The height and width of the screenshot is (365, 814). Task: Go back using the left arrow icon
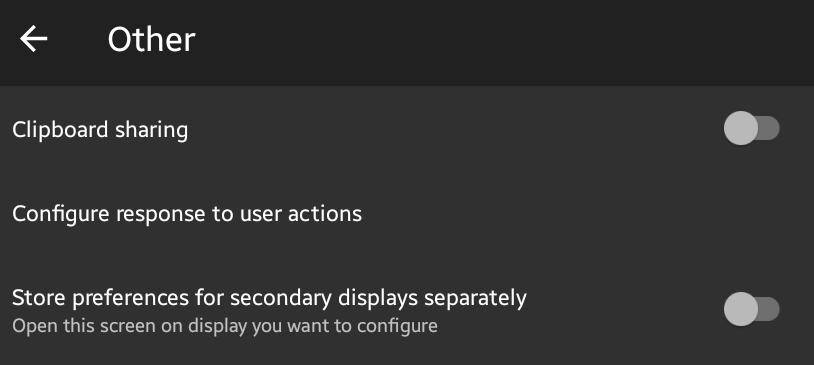click(34, 39)
